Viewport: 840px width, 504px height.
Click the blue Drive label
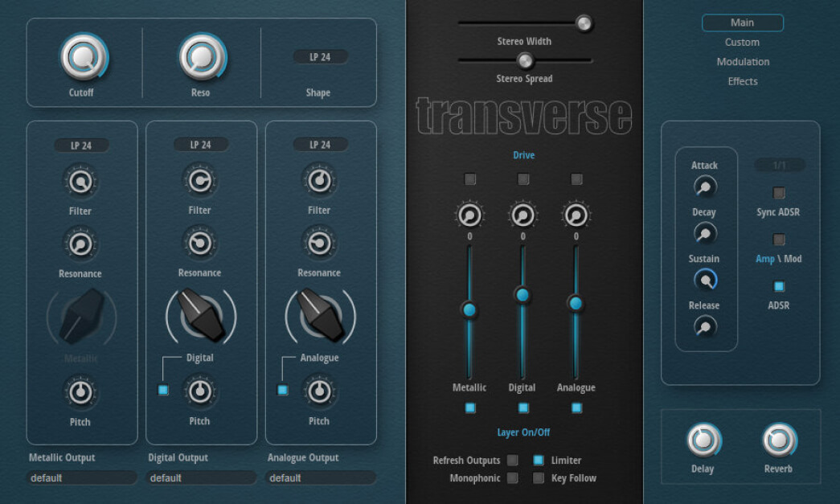tap(524, 155)
